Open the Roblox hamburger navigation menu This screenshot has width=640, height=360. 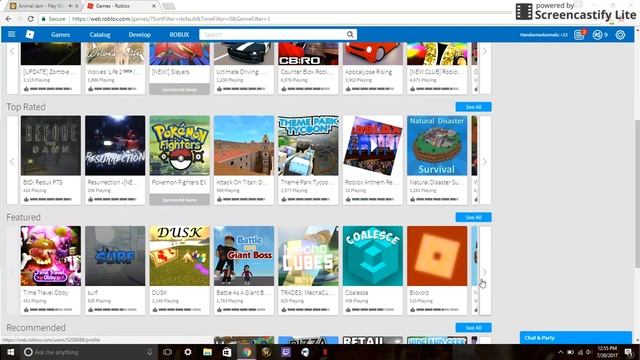pos(11,34)
